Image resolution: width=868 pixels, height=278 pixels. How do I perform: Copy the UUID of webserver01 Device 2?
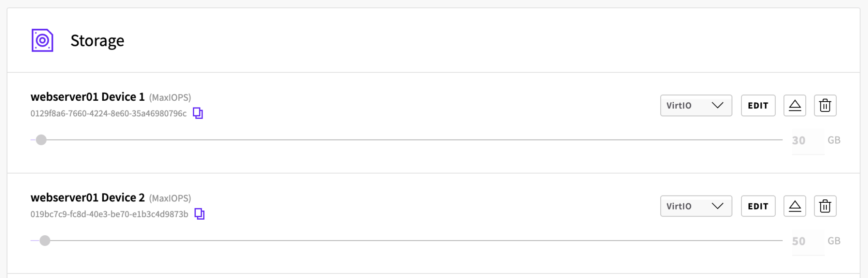200,214
